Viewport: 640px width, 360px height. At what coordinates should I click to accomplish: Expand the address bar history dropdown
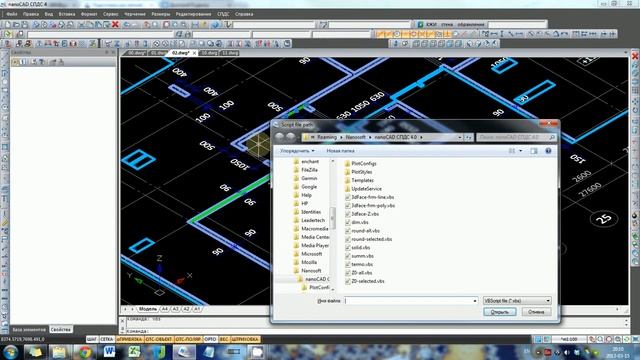460,137
